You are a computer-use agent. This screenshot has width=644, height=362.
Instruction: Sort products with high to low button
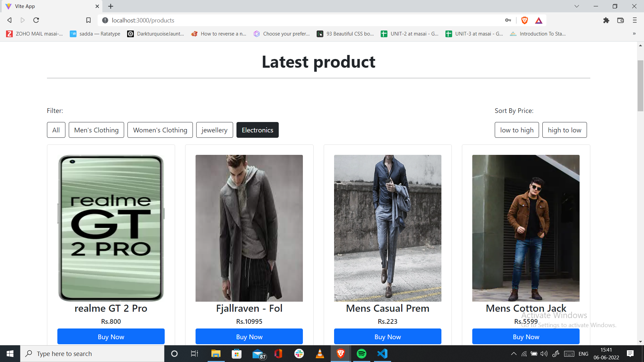click(x=565, y=130)
